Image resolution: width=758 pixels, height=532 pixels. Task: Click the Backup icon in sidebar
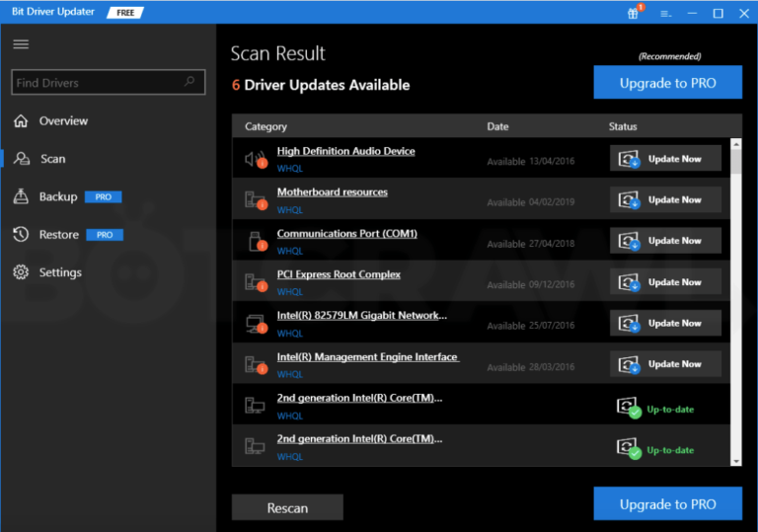point(21,196)
